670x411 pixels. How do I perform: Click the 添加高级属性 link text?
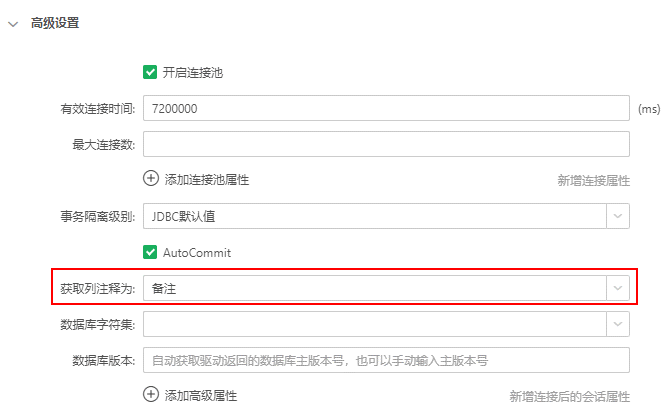tap(201, 396)
